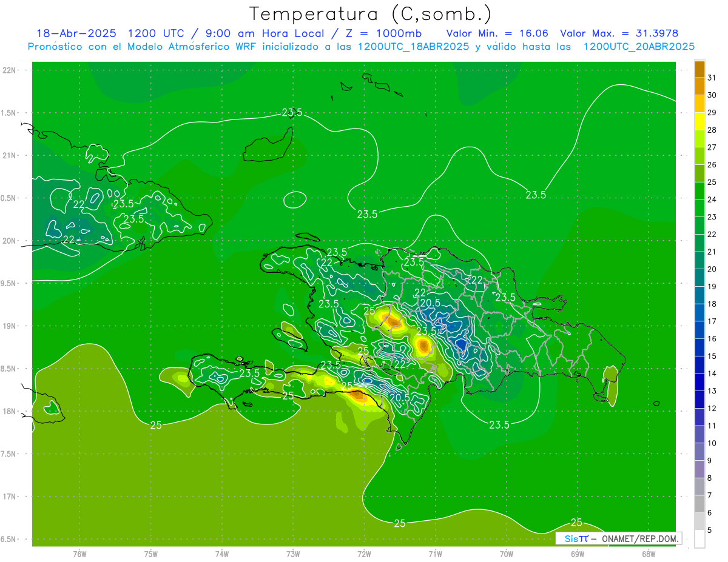Screen dimensions: 728x562
Task: Select the date text "18-Abr-2025"
Action: [x=76, y=33]
